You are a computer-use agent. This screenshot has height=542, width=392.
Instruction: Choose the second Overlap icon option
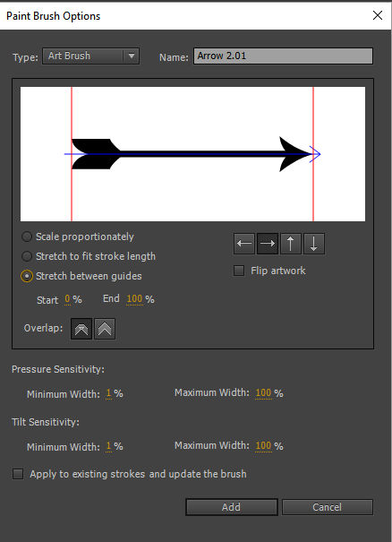[105, 329]
